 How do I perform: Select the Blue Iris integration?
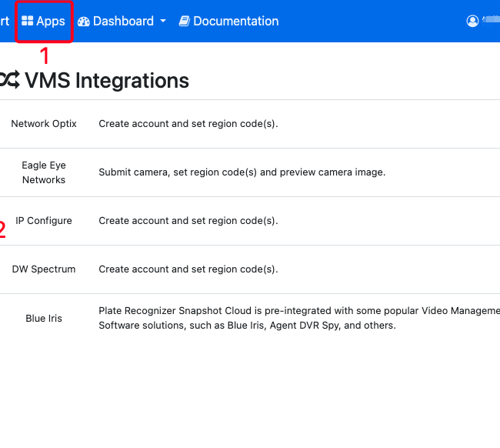tap(44, 318)
